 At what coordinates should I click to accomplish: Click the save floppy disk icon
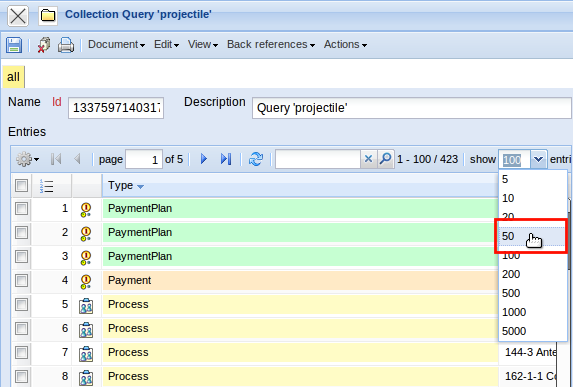[x=14, y=45]
